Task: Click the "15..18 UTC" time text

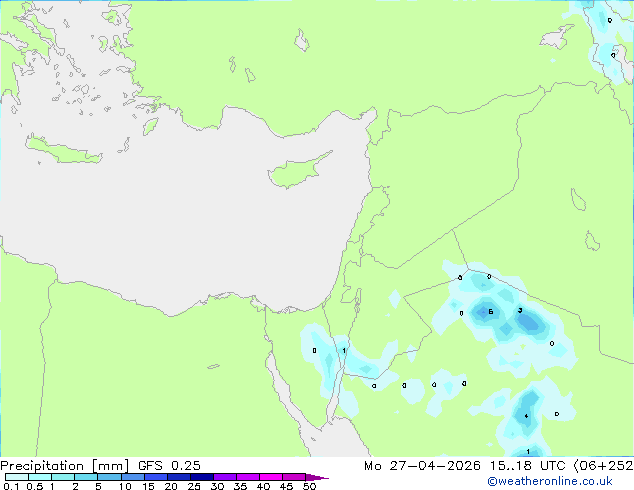Action: (x=528, y=466)
